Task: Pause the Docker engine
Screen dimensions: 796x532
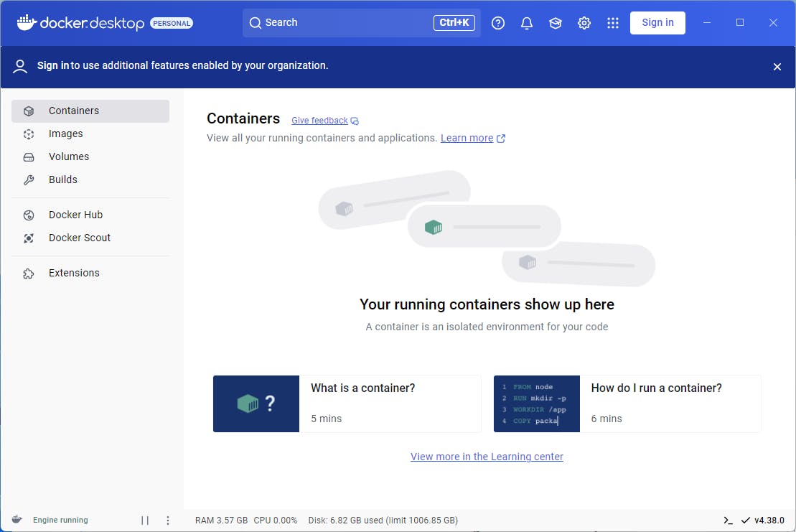Action: click(x=145, y=521)
